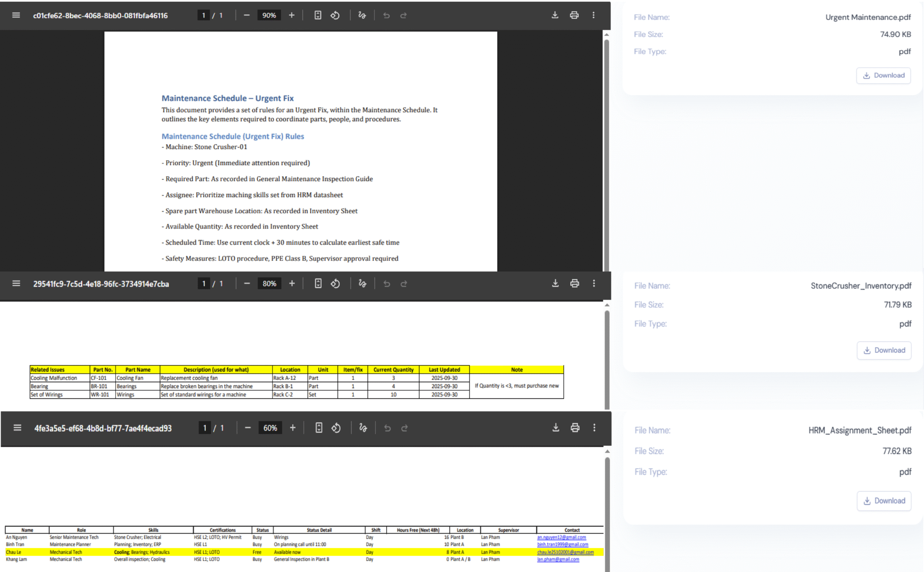Click fit-to-page icon in first PDF viewer
Viewport: 924px width, 572px height.
[x=318, y=15]
